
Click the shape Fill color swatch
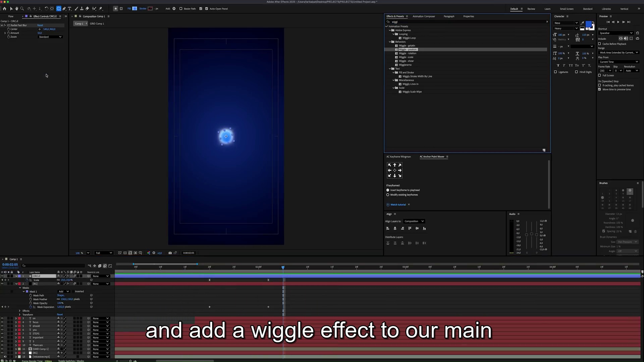[135, 9]
